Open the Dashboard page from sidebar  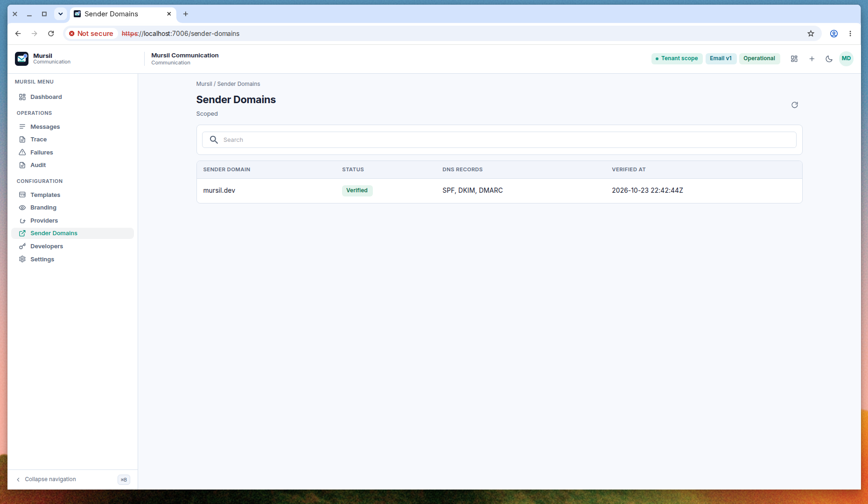click(x=72, y=97)
